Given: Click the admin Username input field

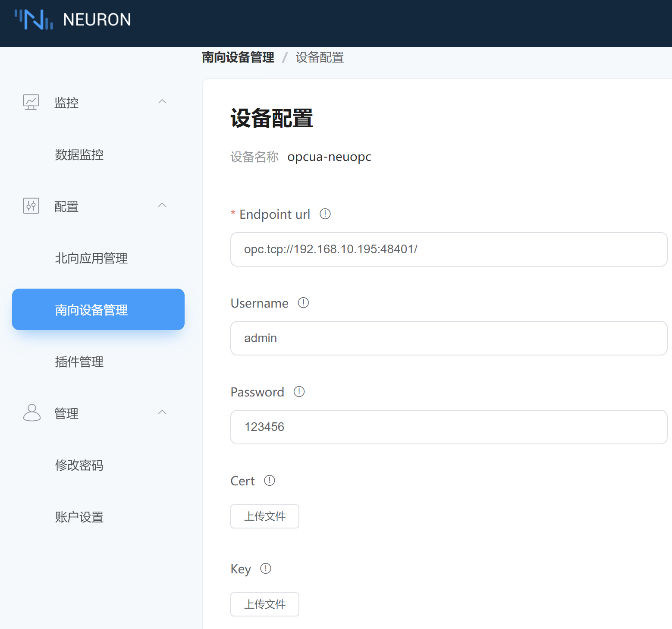Looking at the screenshot, I should click(x=449, y=338).
